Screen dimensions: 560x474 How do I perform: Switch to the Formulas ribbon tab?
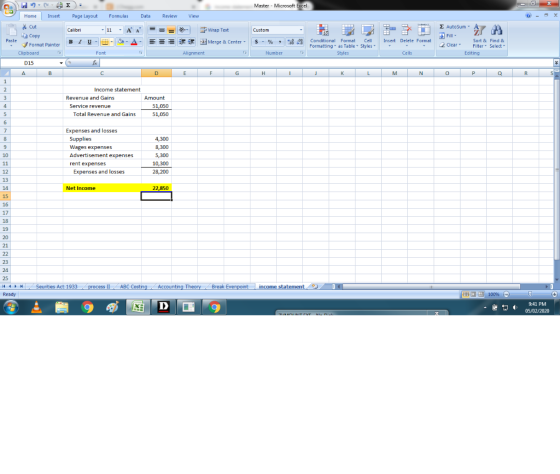[118, 16]
